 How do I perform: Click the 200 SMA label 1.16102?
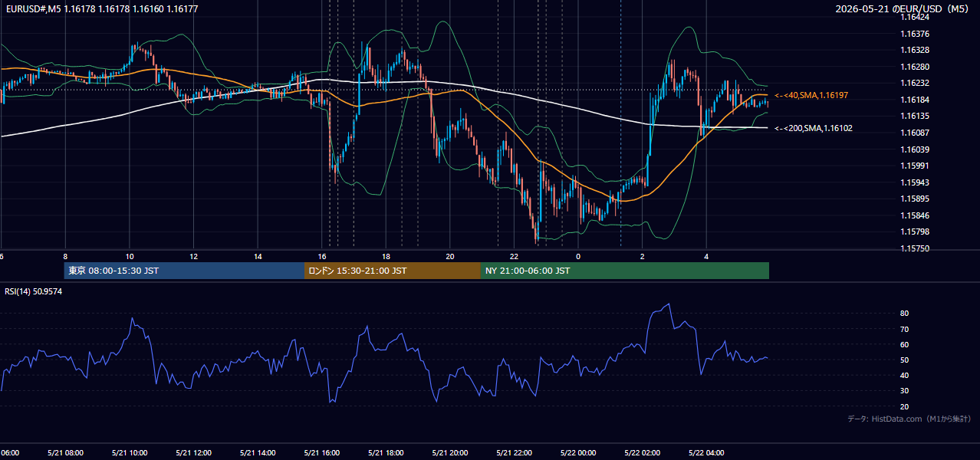(x=813, y=129)
